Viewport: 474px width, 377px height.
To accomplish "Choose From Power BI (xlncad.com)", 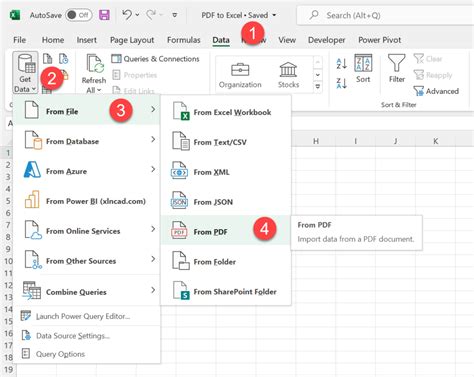I will (x=86, y=201).
